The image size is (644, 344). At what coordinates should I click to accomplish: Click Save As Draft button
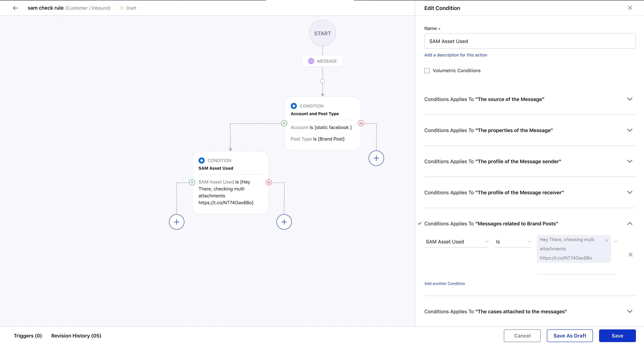570,336
